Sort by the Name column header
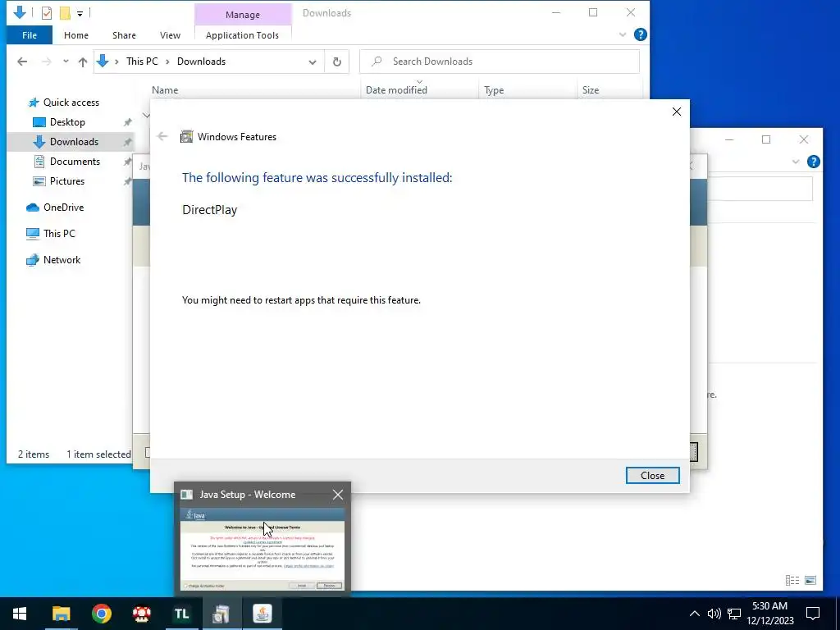This screenshot has width=840, height=630. click(x=164, y=90)
